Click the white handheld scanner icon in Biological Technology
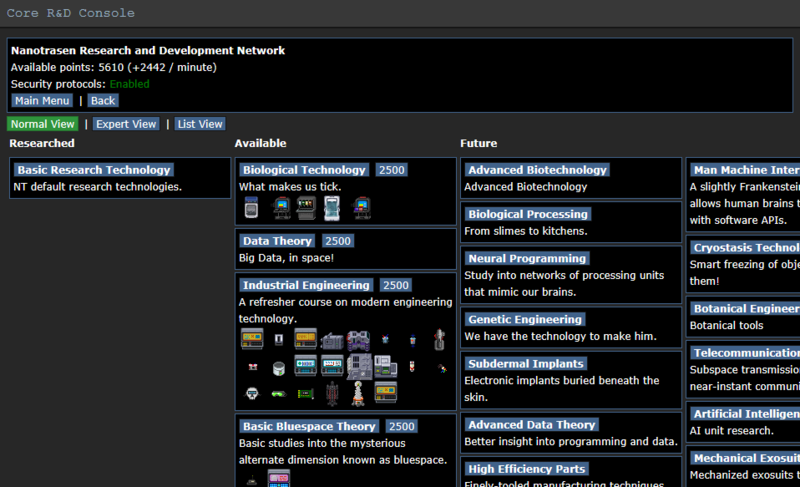This screenshot has height=487, width=800. point(332,208)
